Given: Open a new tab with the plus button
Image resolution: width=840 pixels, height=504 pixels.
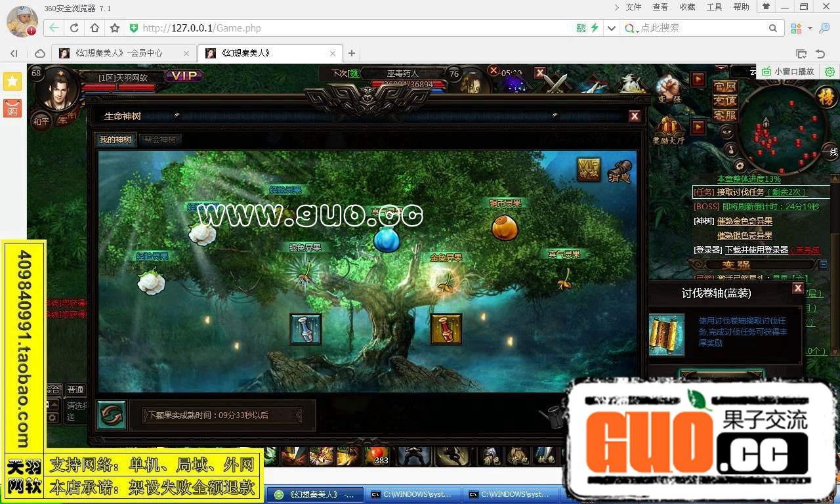Looking at the screenshot, I should pos(352,53).
